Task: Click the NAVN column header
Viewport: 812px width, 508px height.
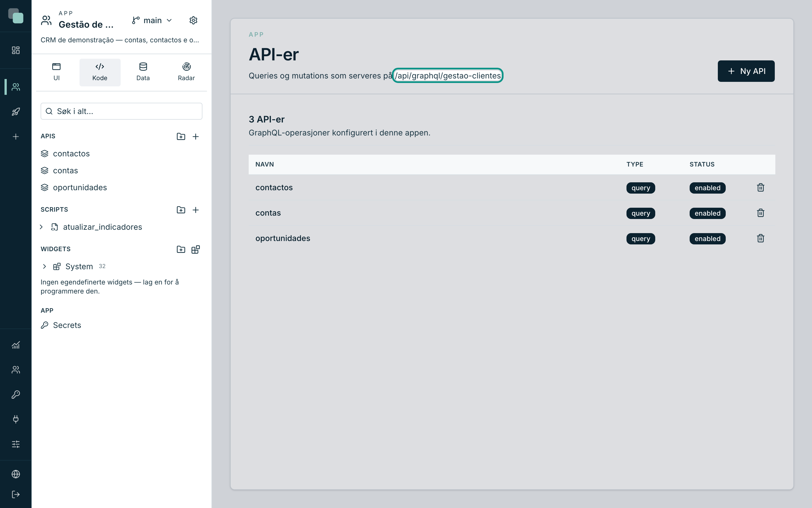Action: coord(264,164)
